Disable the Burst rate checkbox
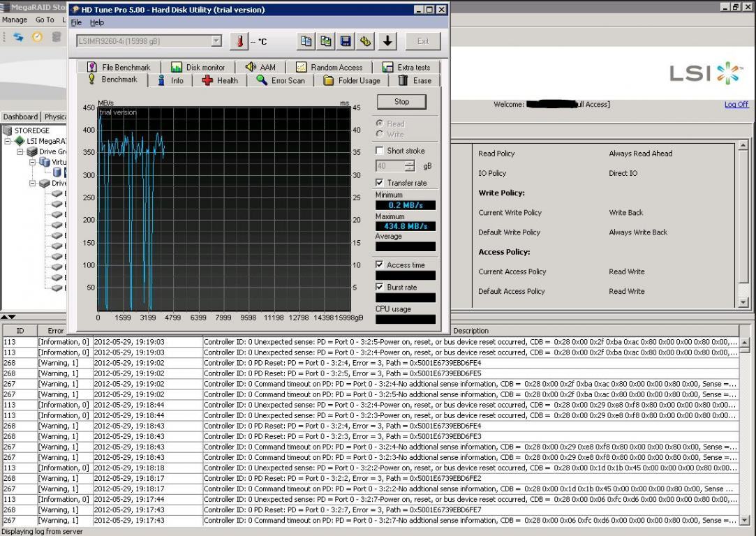This screenshot has width=756, height=536. [380, 287]
